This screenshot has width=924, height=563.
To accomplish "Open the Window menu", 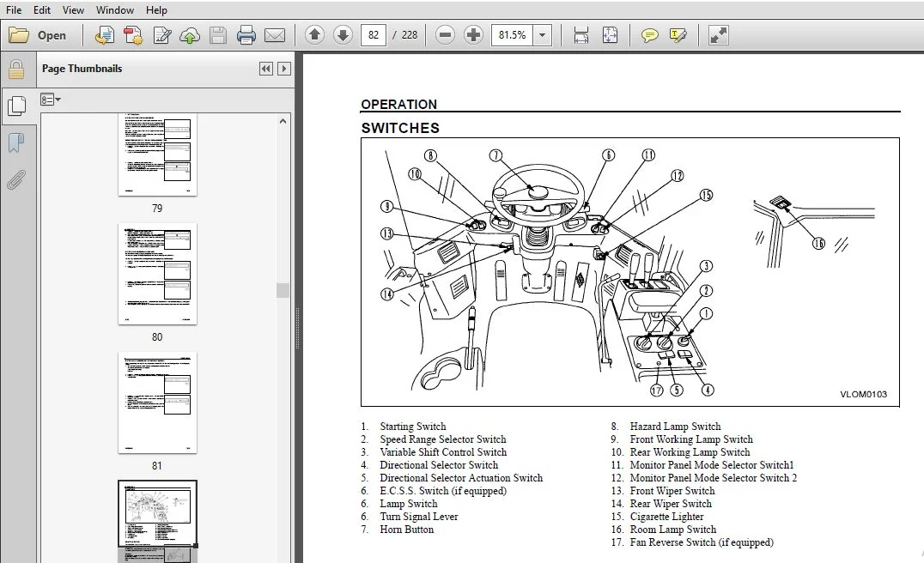I will pos(115,10).
